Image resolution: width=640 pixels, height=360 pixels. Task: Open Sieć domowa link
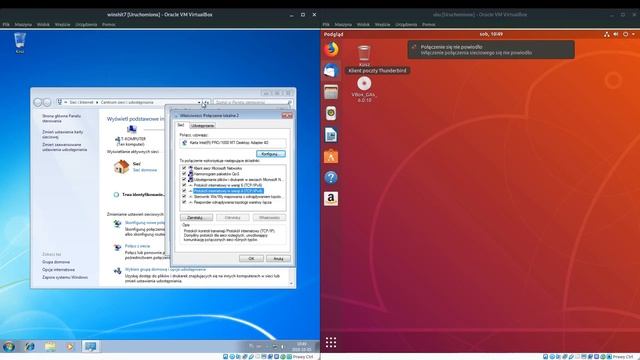tap(145, 170)
